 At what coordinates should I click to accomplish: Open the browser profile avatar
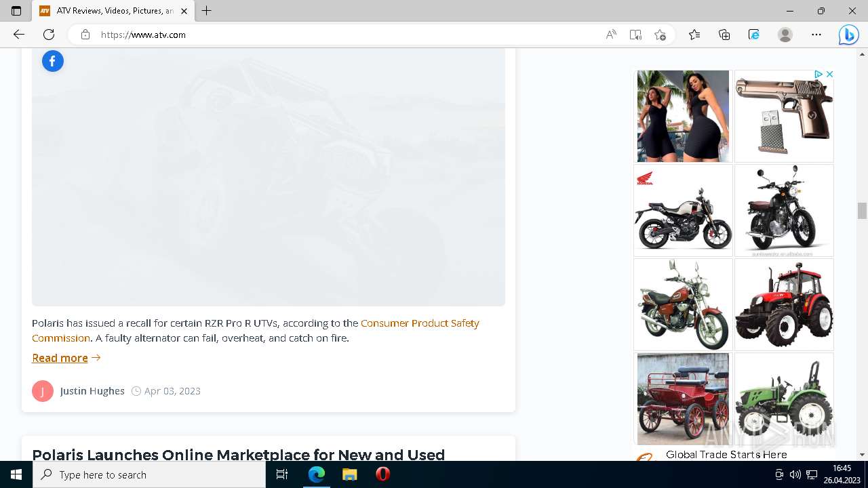(785, 35)
